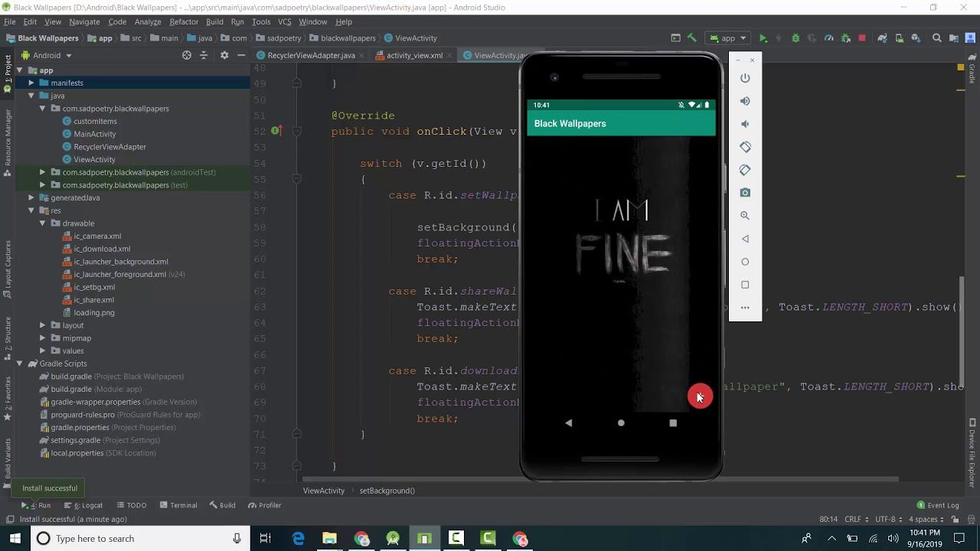The image size is (980, 551).
Task: Open the AVD Manager icon
Action: 899,37
